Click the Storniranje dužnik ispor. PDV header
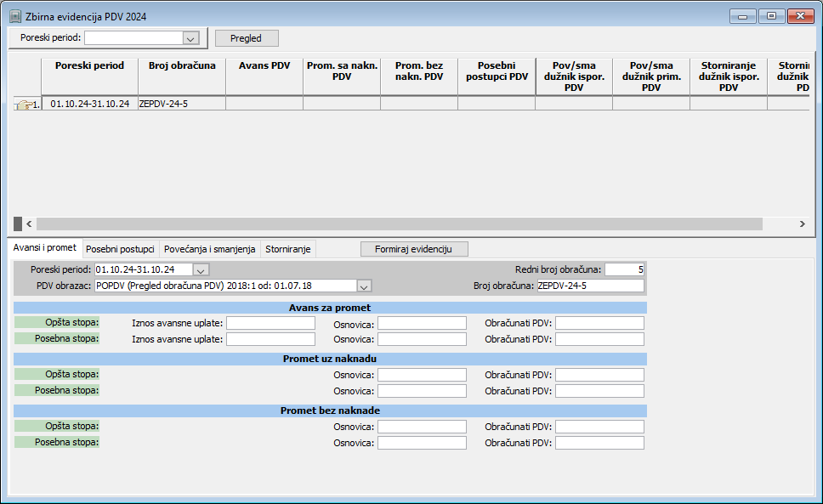 tap(729, 76)
